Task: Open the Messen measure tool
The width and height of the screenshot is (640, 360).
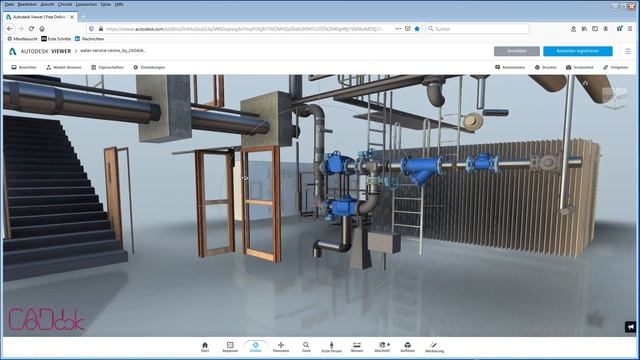Action: [357, 347]
